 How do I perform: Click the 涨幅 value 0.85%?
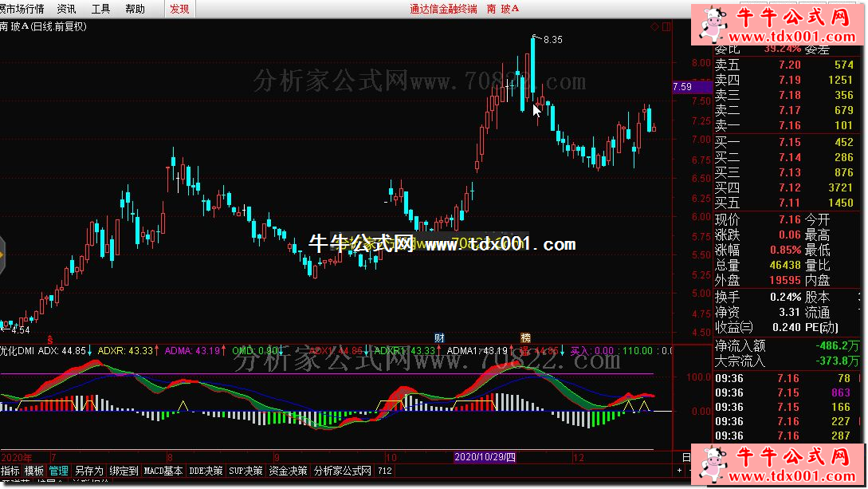(x=786, y=250)
